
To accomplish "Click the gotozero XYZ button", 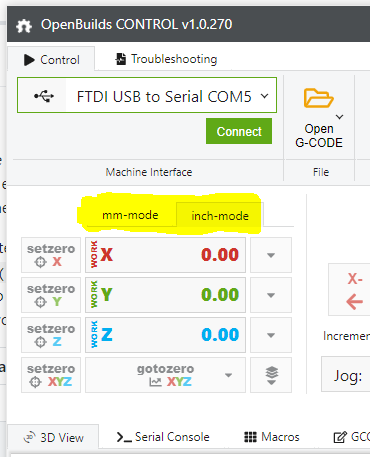I will [165, 375].
